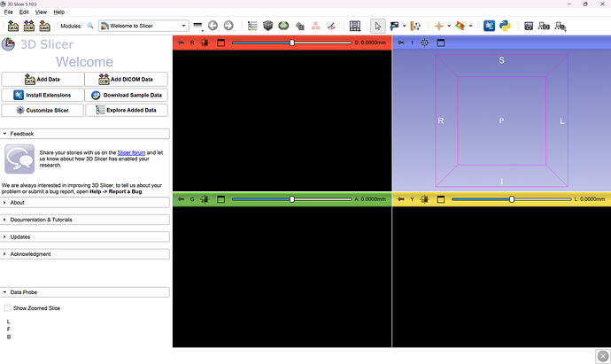This screenshot has height=364, width=611.
Task: Click the red slice offset slider
Action: tap(292, 43)
